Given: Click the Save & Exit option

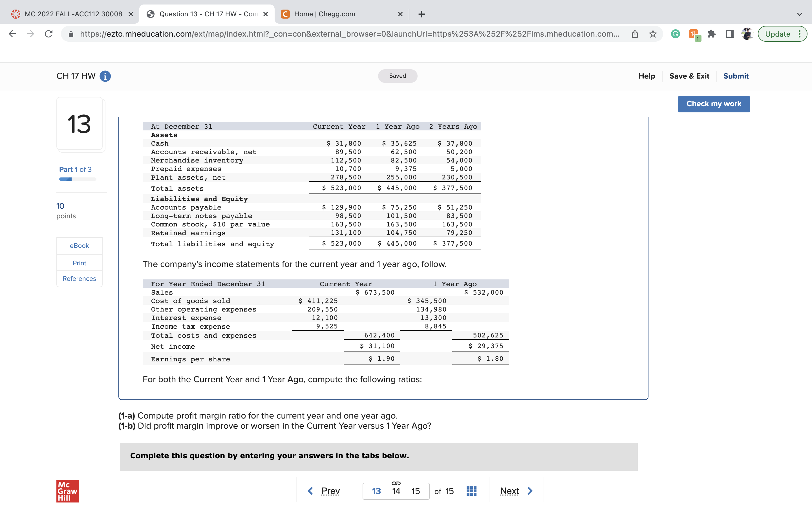Looking at the screenshot, I should (x=689, y=76).
